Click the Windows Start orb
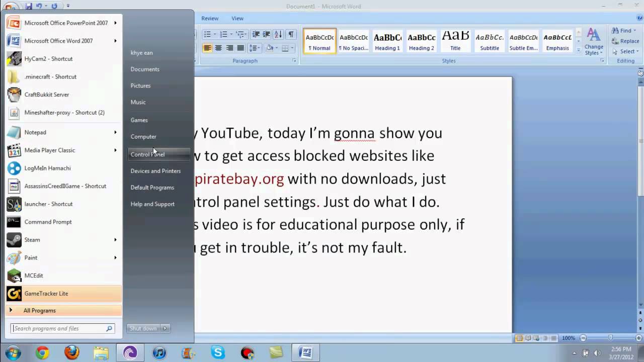The image size is (644, 362). [x=13, y=353]
